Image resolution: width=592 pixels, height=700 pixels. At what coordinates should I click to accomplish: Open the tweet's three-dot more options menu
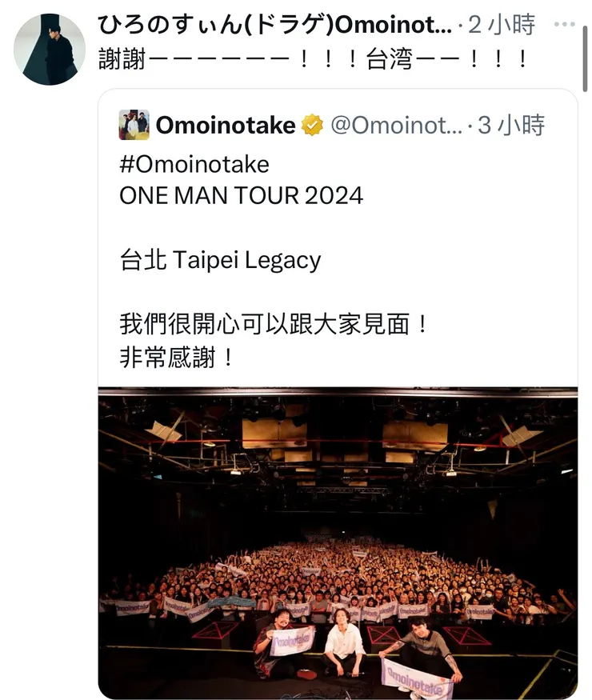click(564, 24)
